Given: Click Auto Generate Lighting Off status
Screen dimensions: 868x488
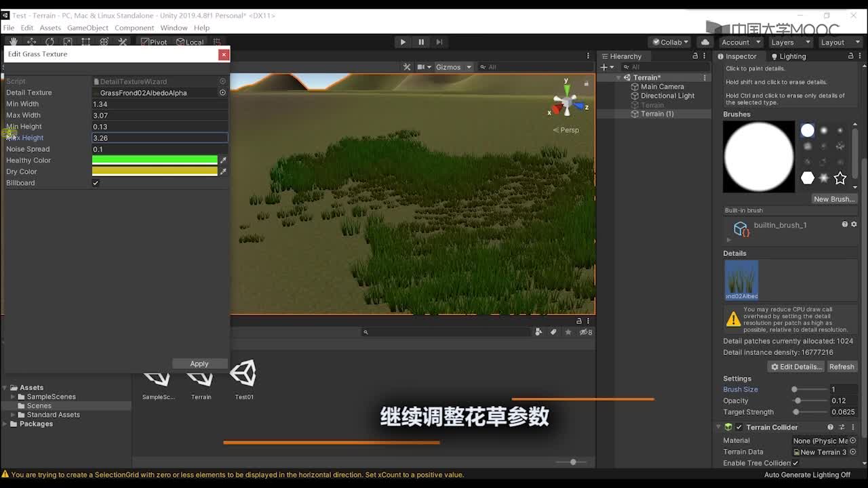Looking at the screenshot, I should click(807, 474).
